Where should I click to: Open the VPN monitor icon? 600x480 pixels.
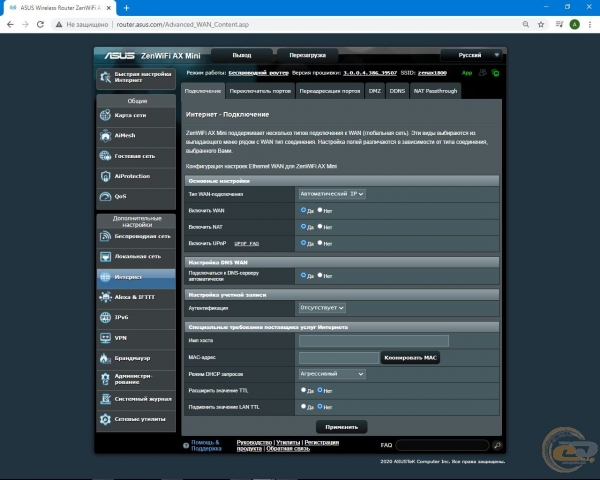105,338
